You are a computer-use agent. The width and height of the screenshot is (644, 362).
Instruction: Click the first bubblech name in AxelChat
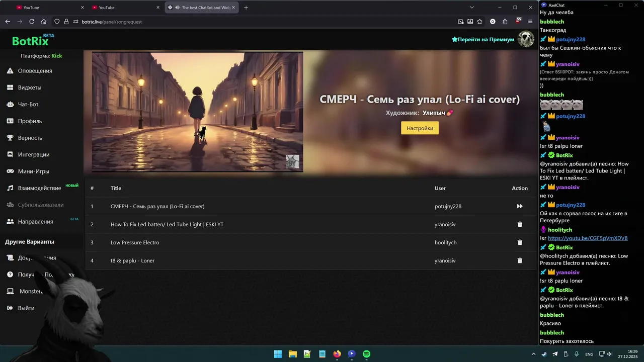click(x=552, y=22)
